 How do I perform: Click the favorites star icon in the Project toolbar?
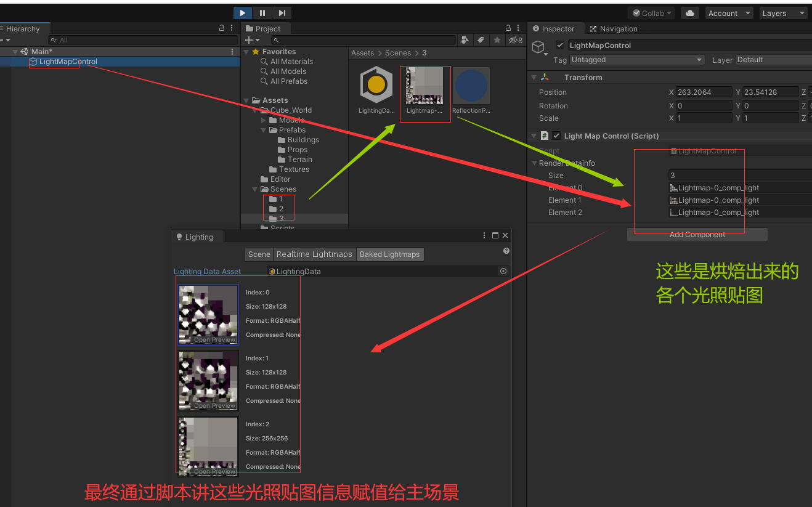pos(497,39)
